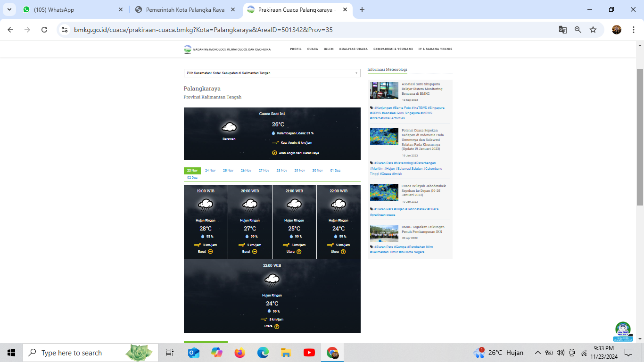Click the site information icon beside the URL
This screenshot has height=362, width=644.
coord(65,30)
